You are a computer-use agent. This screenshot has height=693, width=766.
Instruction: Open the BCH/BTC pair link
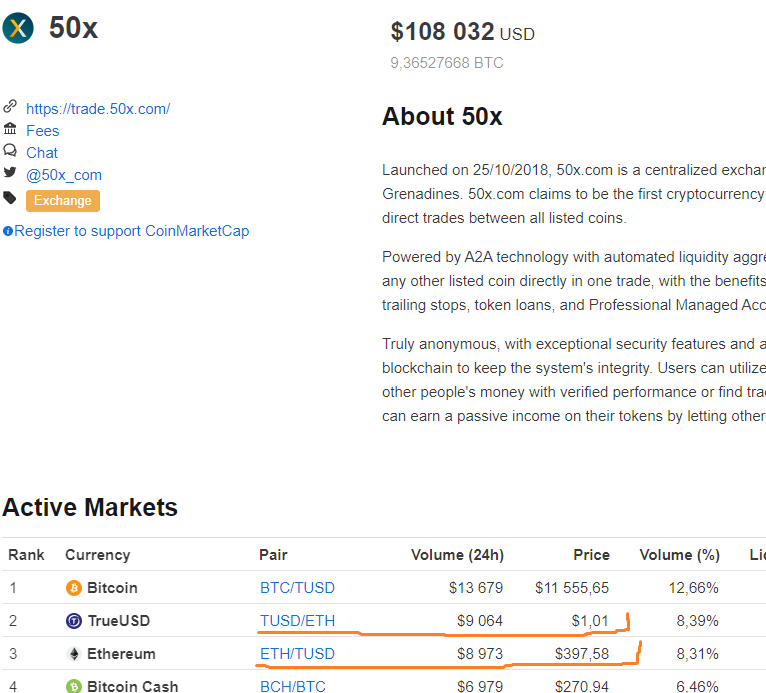(293, 686)
